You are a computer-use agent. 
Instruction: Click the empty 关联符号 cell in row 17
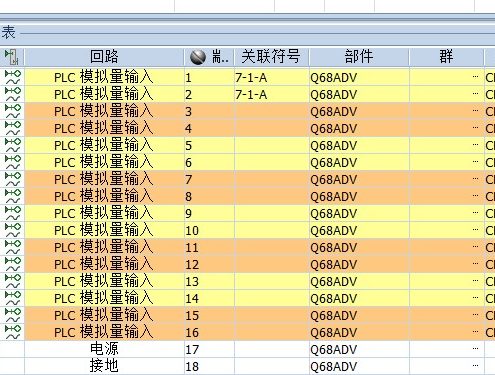click(271, 349)
